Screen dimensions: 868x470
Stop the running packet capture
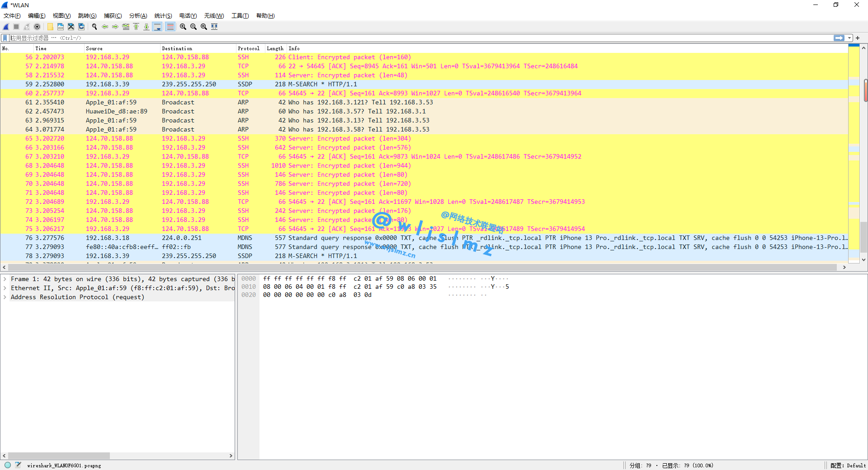16,26
